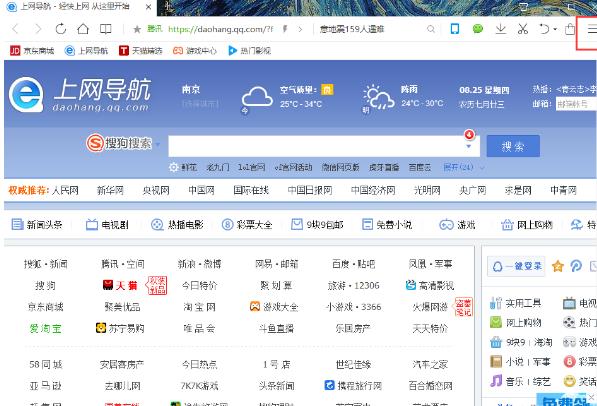Star this page as favorite
Viewport: 597px width, 406px height.
[137, 29]
